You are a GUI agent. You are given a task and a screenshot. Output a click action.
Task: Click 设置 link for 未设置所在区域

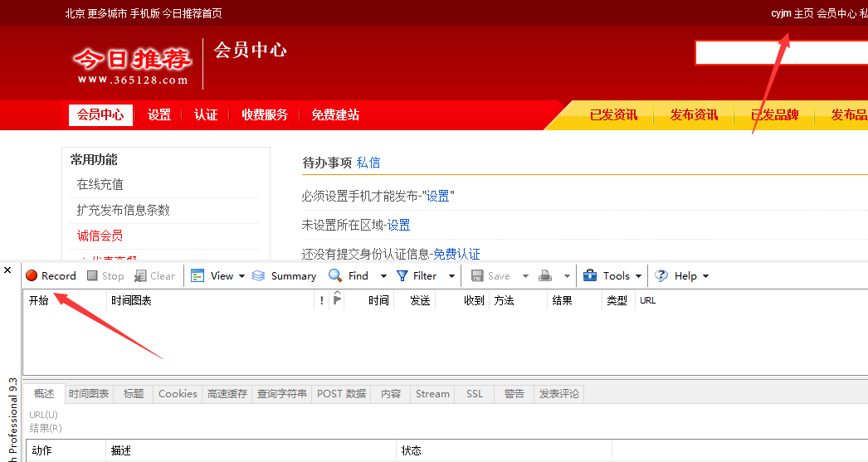click(398, 225)
